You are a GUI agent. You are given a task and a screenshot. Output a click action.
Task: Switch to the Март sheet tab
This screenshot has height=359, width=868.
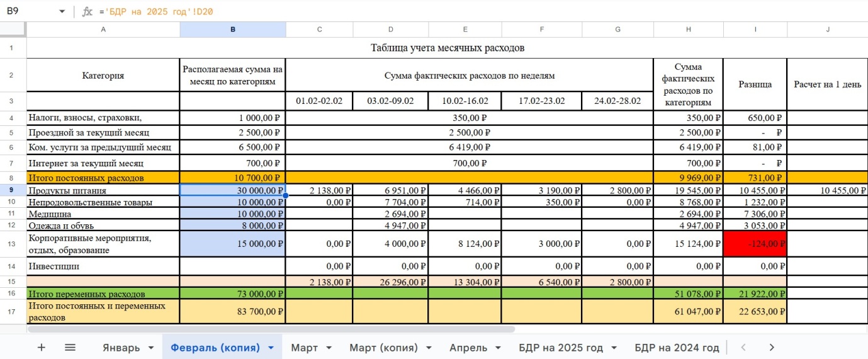point(304,348)
